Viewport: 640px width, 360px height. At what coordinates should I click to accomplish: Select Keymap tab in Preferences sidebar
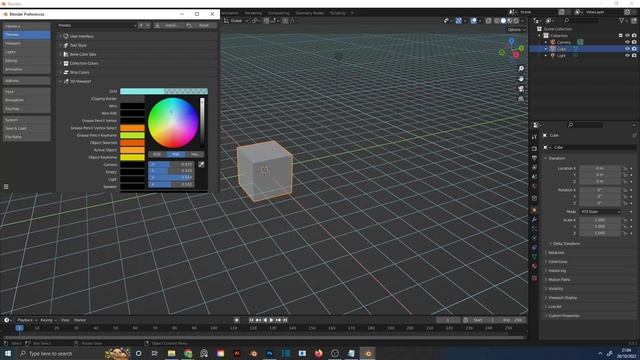(27, 109)
